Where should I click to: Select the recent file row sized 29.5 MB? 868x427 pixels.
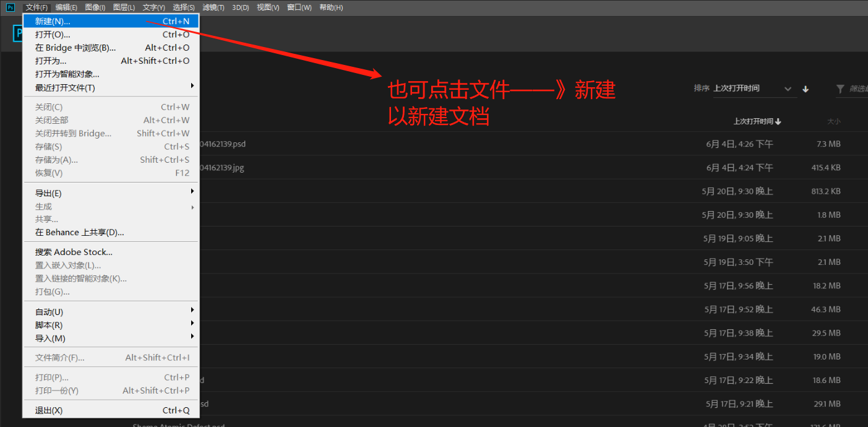[x=534, y=333]
